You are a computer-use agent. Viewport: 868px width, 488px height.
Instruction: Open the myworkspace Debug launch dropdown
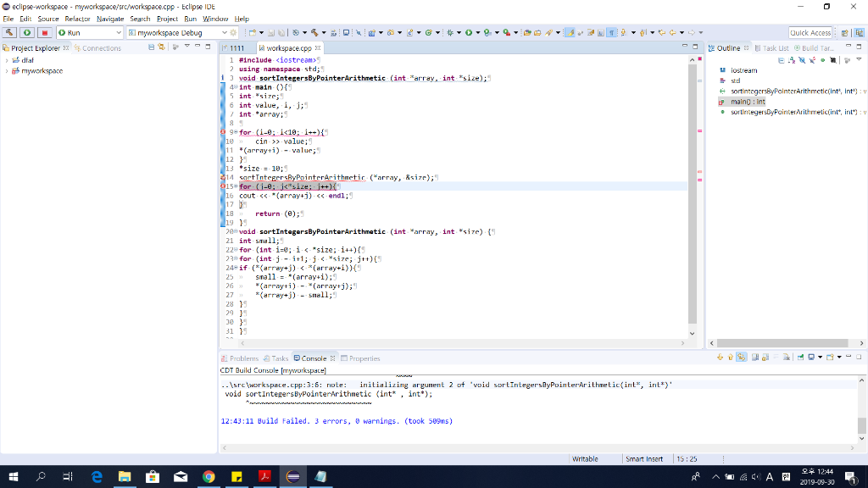[225, 32]
